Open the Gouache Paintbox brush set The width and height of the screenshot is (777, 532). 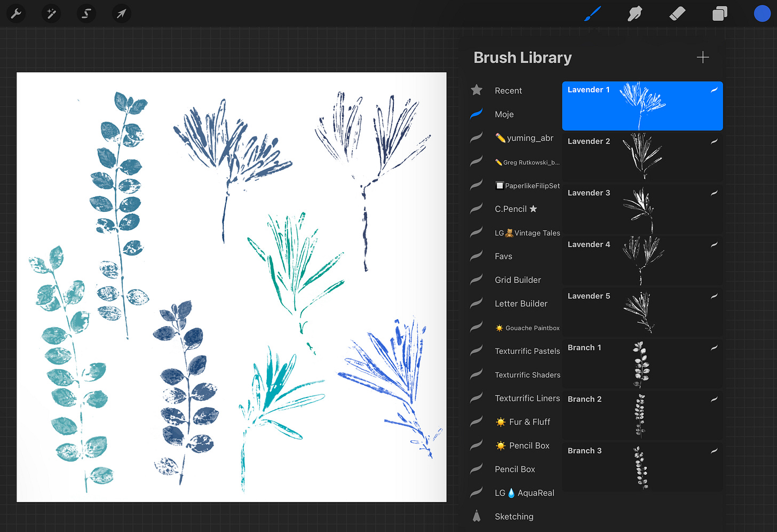527,328
